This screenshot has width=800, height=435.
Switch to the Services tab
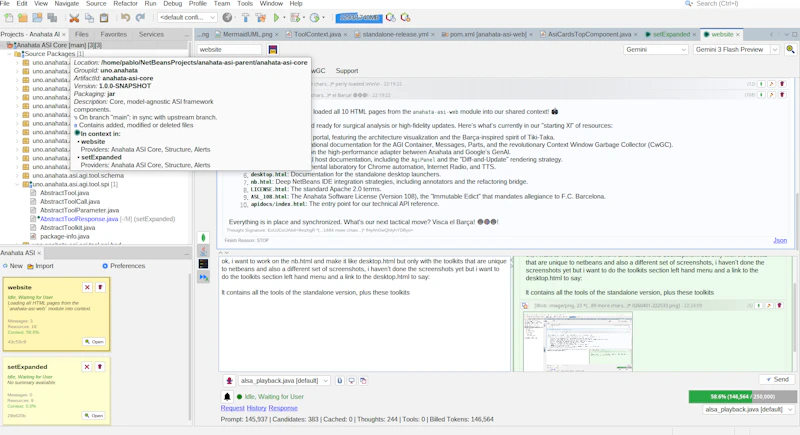coord(151,34)
